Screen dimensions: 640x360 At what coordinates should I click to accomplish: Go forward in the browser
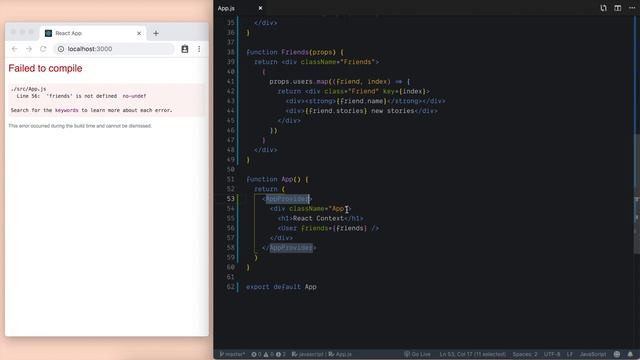pos(29,49)
